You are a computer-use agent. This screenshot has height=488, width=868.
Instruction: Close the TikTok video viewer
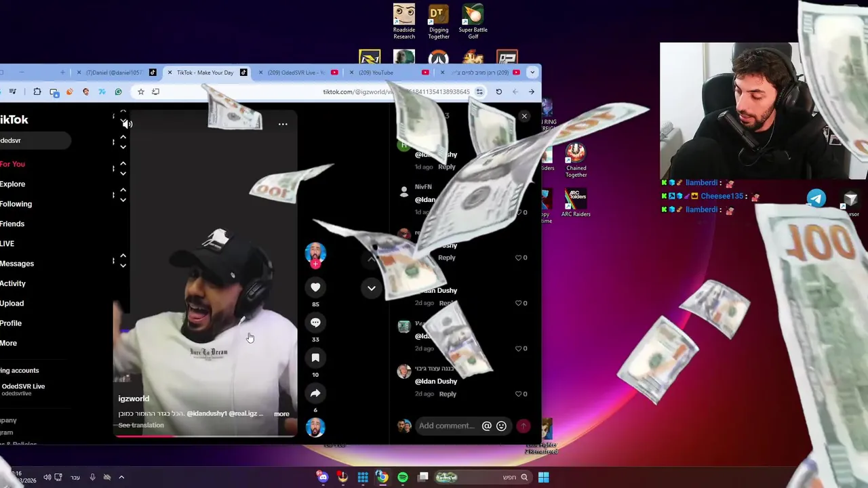pos(524,117)
